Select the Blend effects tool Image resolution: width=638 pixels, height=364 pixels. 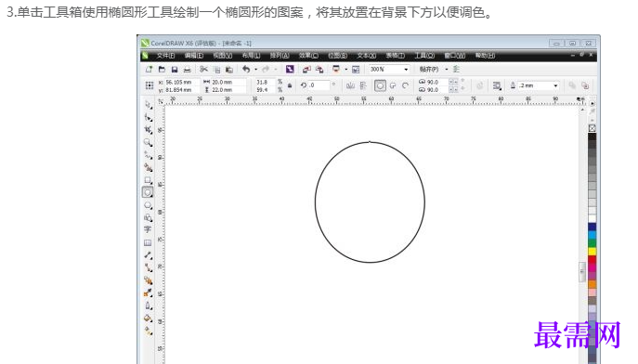pos(148,280)
